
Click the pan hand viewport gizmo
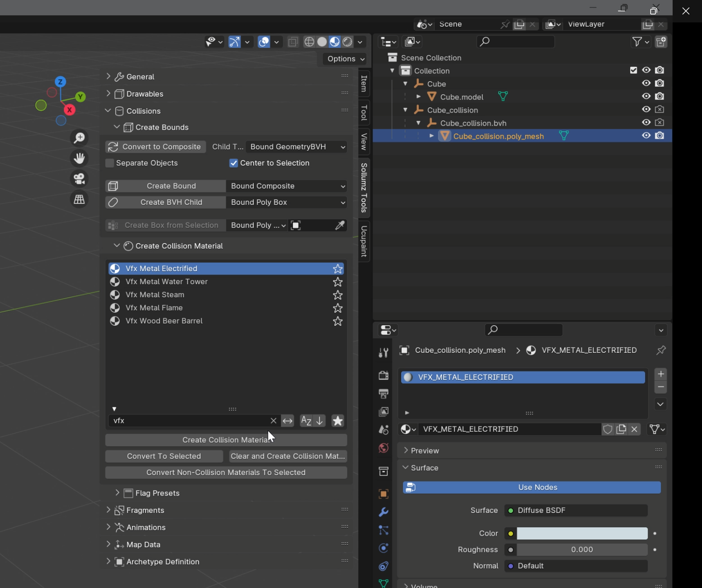coord(79,158)
